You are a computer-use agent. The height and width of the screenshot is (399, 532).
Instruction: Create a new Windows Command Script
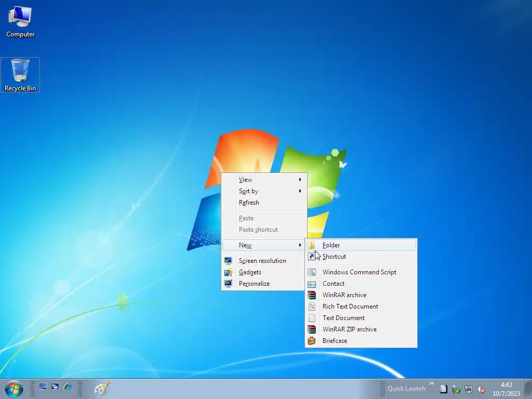(x=361, y=272)
